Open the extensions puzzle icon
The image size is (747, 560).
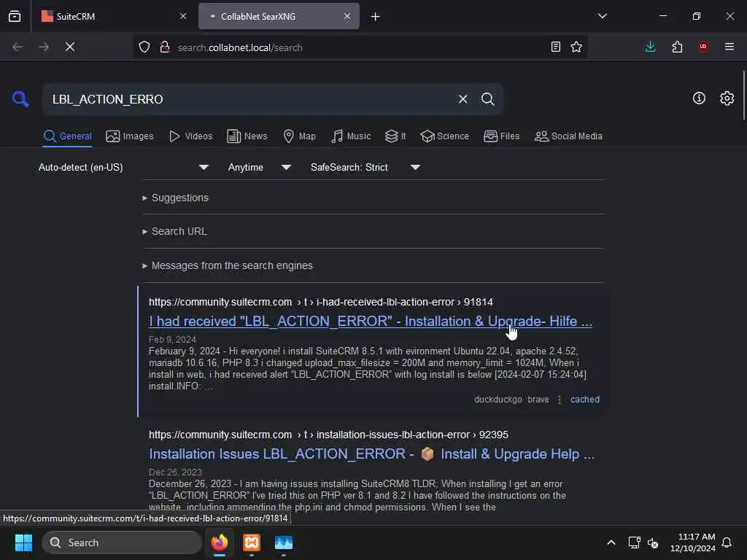[x=677, y=47]
